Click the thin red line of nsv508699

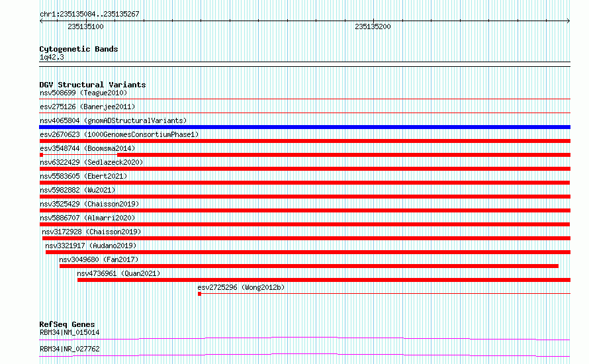tap(304, 99)
